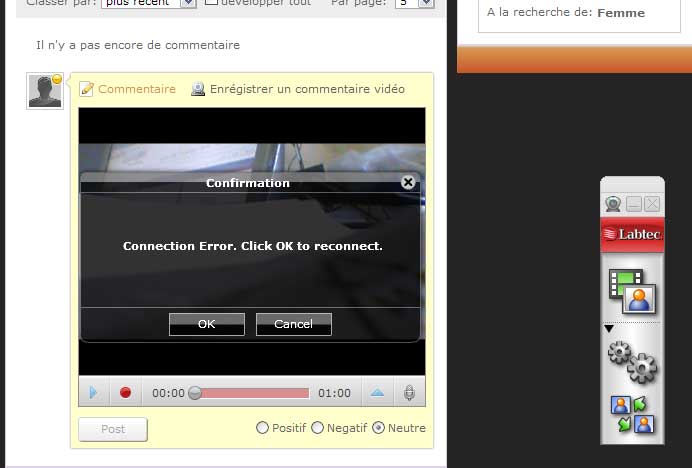Toggle the microphone icon in the player
692x468 pixels.
[410, 392]
